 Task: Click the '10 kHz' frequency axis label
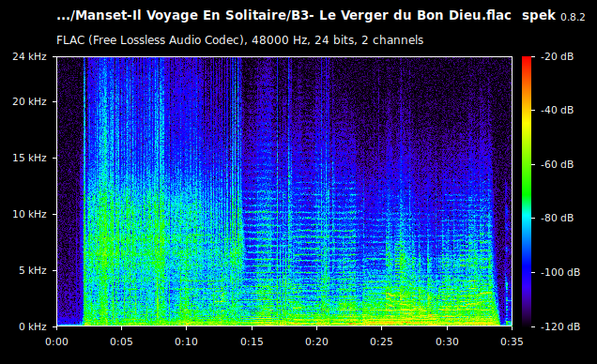29,214
